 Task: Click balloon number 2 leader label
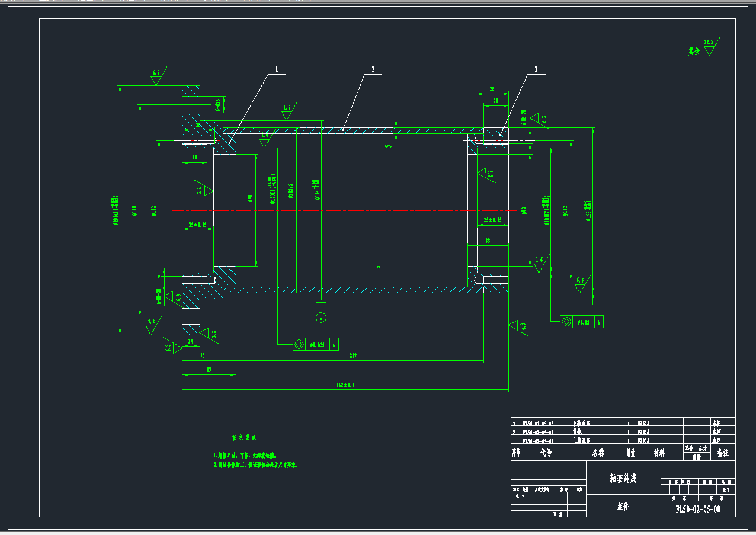[373, 69]
